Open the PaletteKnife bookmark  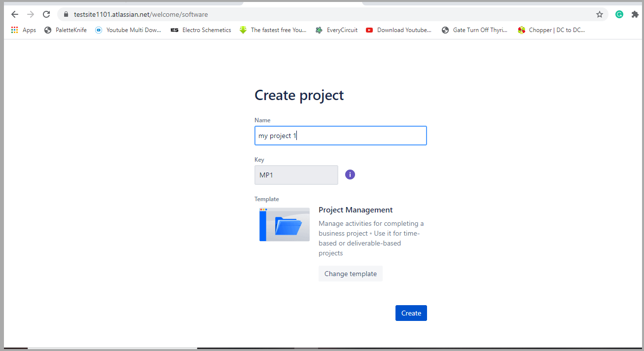65,30
